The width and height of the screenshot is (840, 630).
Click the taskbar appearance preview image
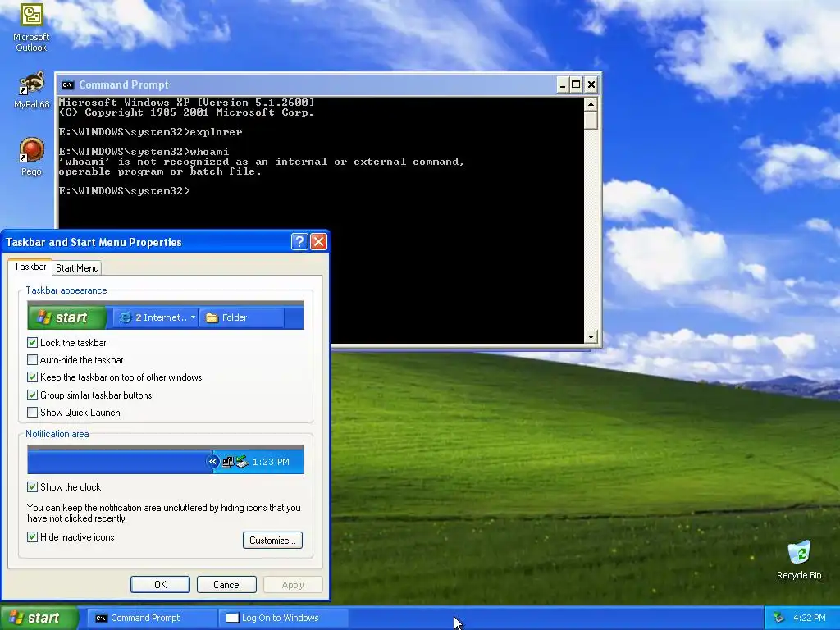point(165,315)
